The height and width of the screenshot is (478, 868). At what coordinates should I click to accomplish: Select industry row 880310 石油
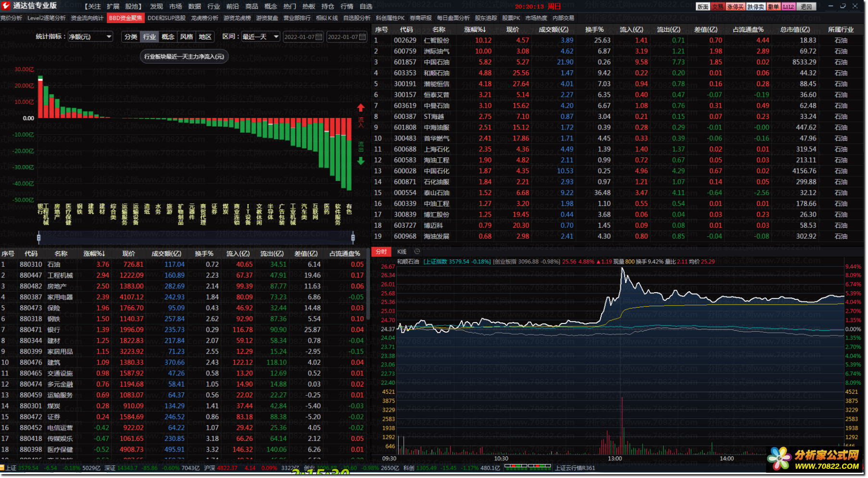click(183, 264)
